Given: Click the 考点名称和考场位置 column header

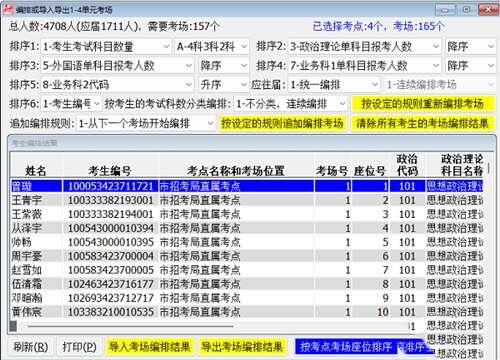Looking at the screenshot, I should click(236, 165).
